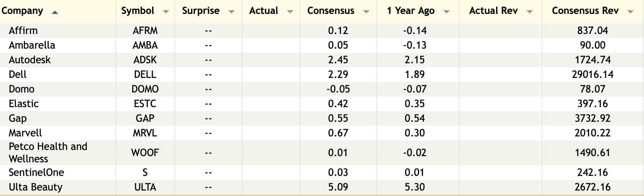644x196 pixels.
Task: Click the Company sort ascending arrow
Action: (55, 12)
